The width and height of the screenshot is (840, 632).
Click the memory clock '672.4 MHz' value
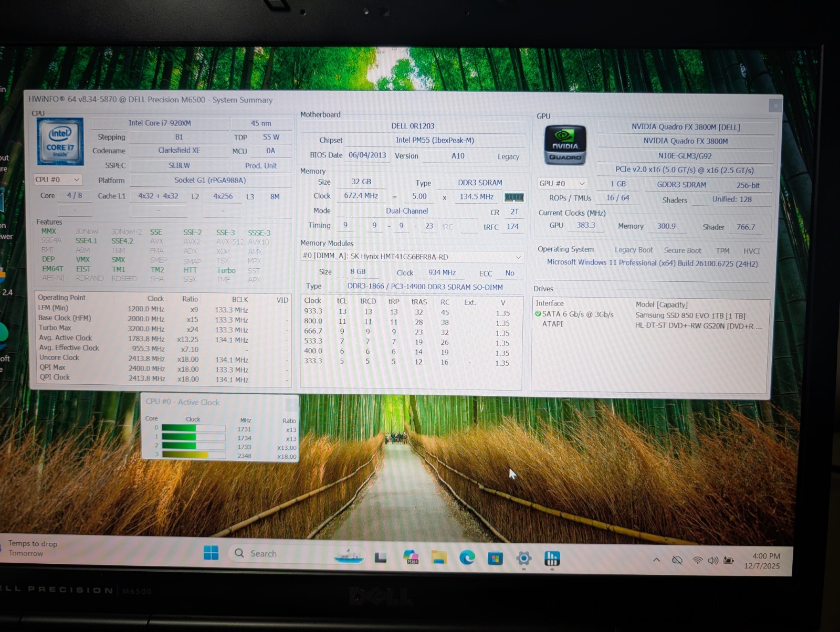pos(361,195)
